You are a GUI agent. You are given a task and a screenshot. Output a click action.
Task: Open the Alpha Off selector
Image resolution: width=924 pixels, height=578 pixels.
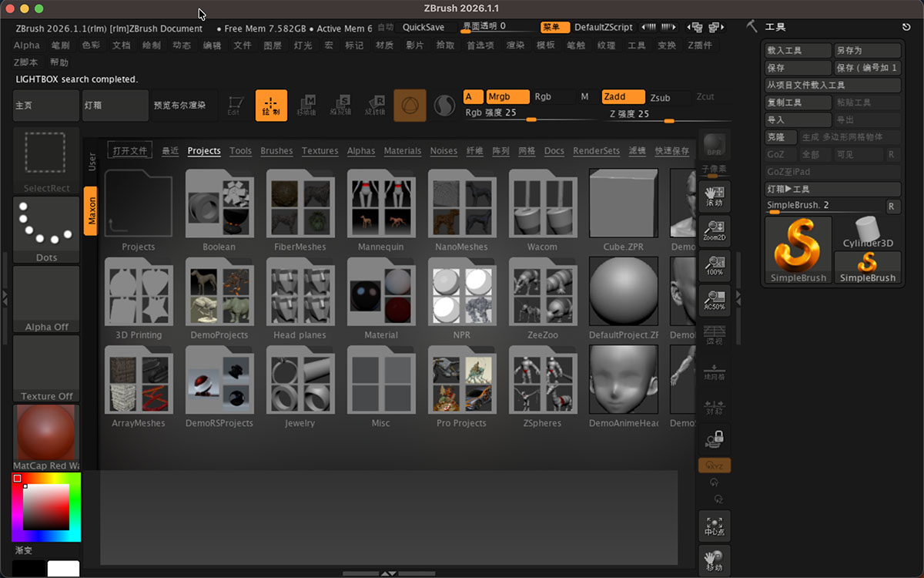46,298
